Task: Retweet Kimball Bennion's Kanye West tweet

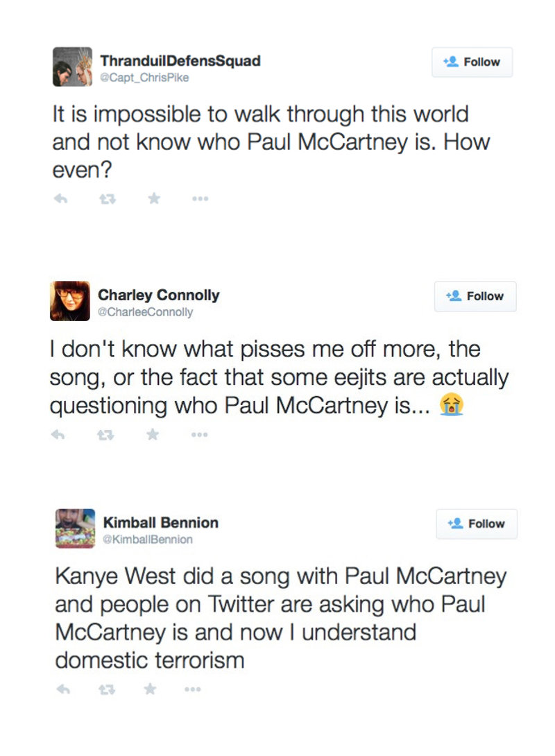Action: [109, 689]
